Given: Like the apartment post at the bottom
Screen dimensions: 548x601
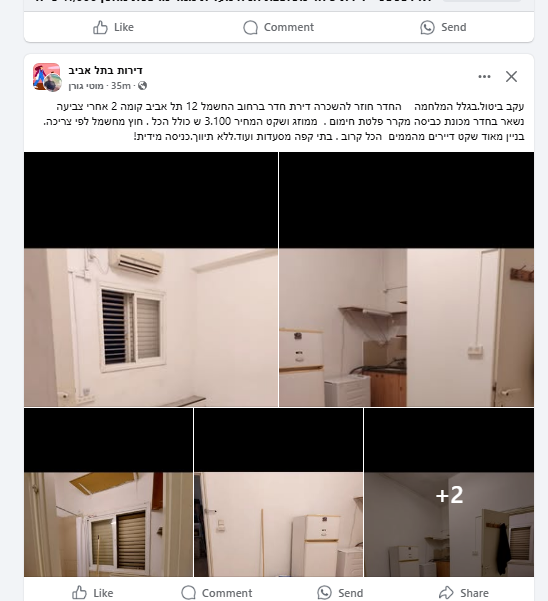Looking at the screenshot, I should coord(92,593).
